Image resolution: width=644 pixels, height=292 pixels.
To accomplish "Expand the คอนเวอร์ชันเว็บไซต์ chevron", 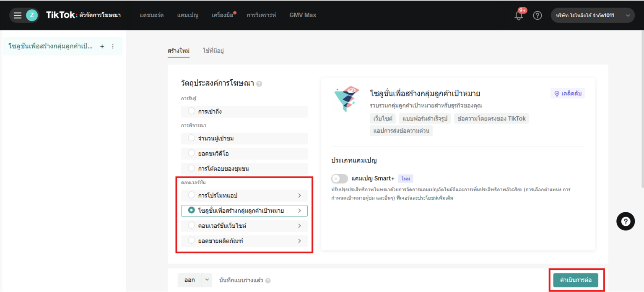I will [x=299, y=226].
